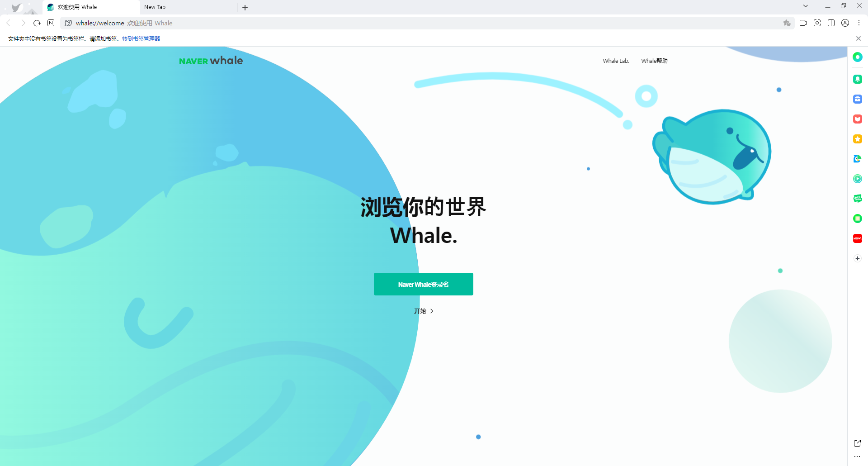Image resolution: width=868 pixels, height=466 pixels.
Task: Open the Whale帮助 menu link
Action: point(654,60)
